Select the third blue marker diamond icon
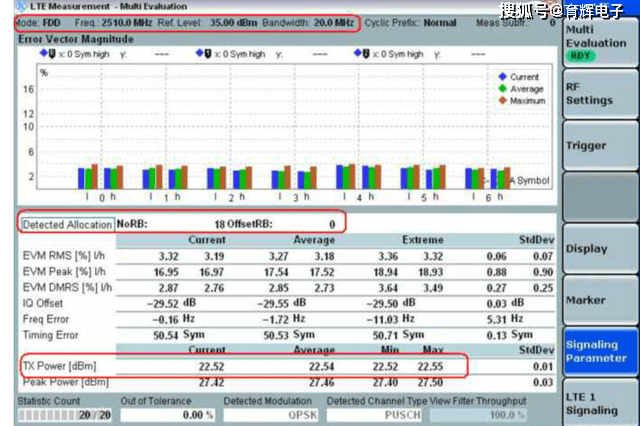Screen dimensions: 640x426 (359, 53)
